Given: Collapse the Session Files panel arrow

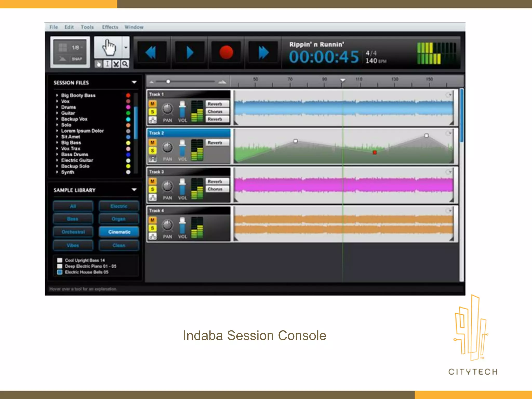Looking at the screenshot, I should (x=134, y=82).
